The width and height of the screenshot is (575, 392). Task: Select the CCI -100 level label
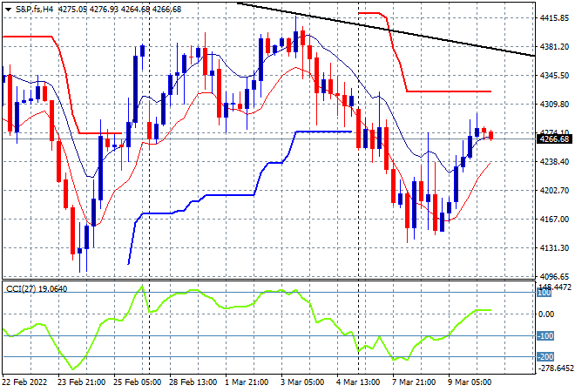pyautogui.click(x=545, y=336)
